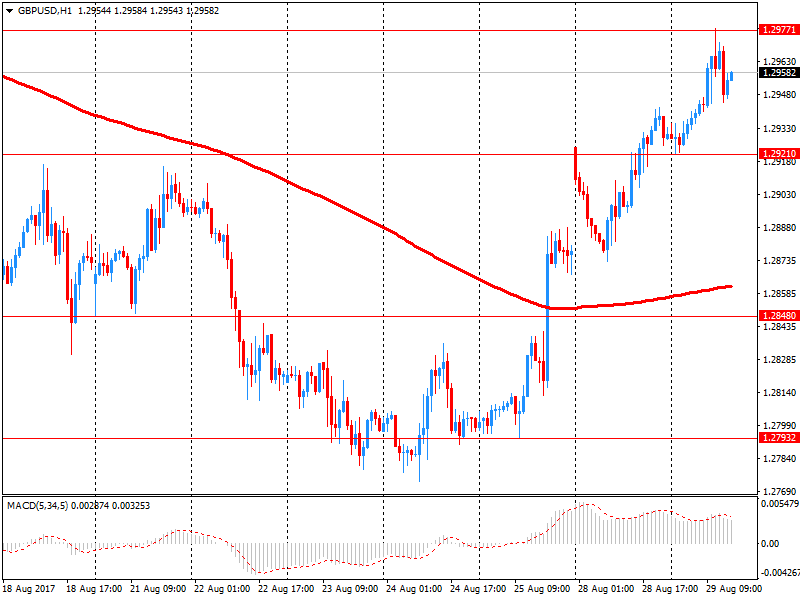800x600 pixels.
Task: Click the 1.29582 current price label
Action: [779, 72]
